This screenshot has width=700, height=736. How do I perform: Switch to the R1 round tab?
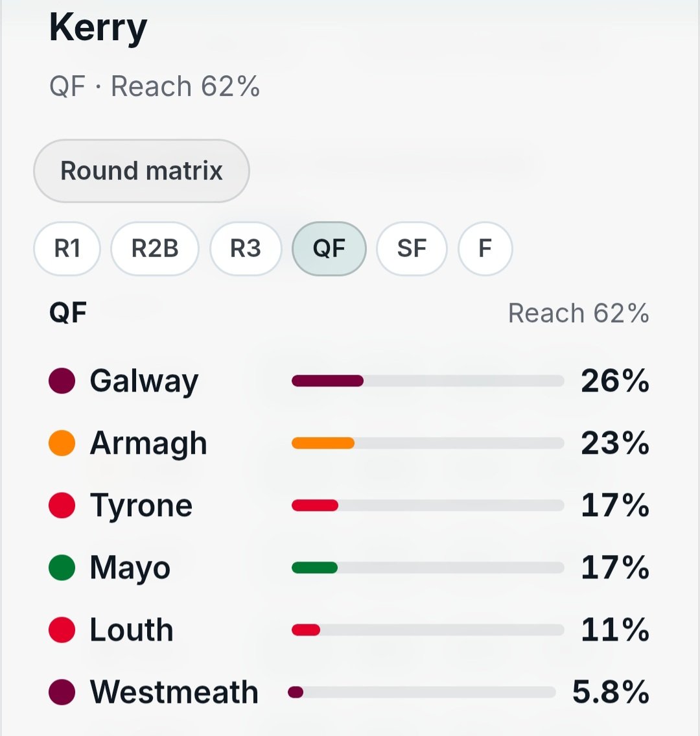(67, 248)
